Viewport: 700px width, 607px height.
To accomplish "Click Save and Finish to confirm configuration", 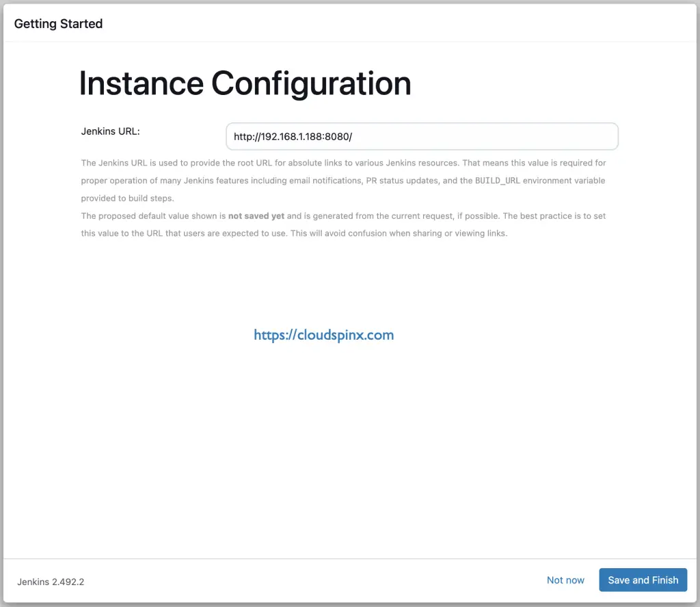I will point(642,580).
